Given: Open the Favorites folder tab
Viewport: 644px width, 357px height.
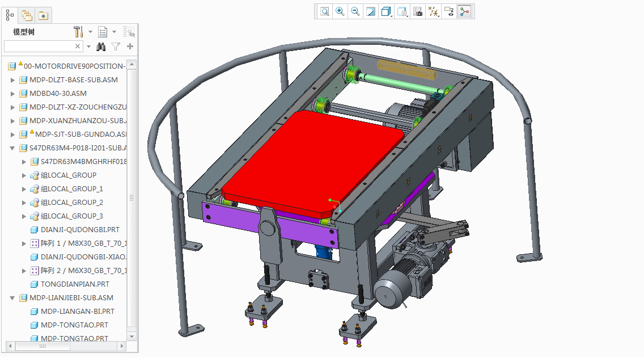Looking at the screenshot, I should tap(43, 15).
